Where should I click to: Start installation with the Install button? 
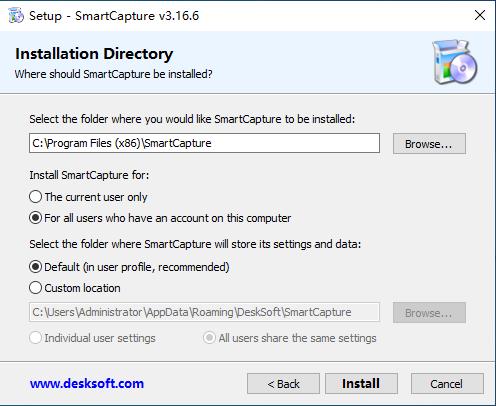tap(361, 384)
